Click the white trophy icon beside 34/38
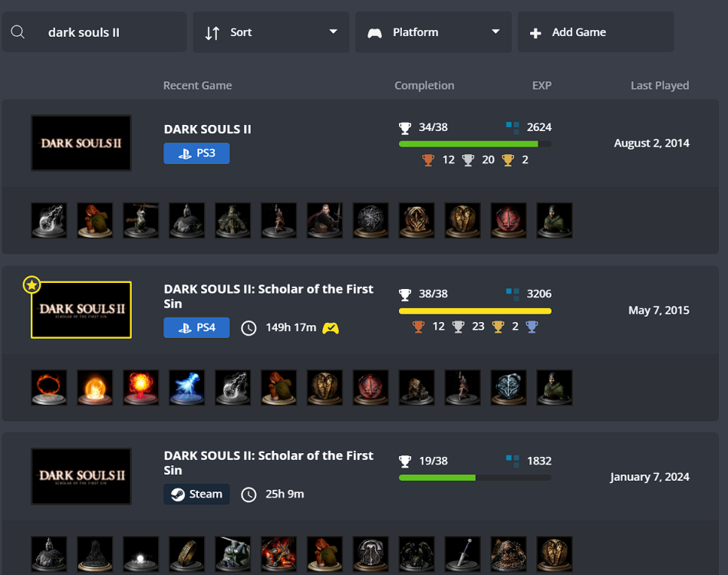 [x=405, y=127]
